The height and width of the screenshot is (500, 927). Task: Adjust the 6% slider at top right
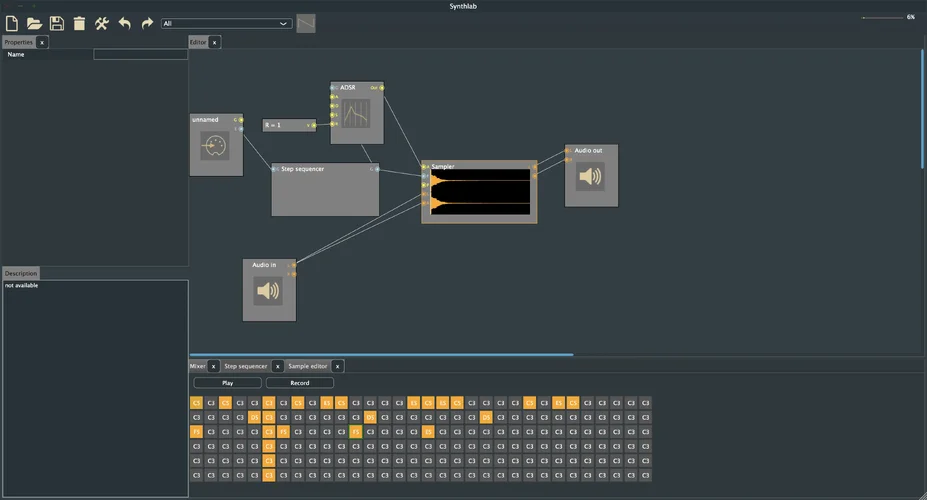tap(883, 18)
